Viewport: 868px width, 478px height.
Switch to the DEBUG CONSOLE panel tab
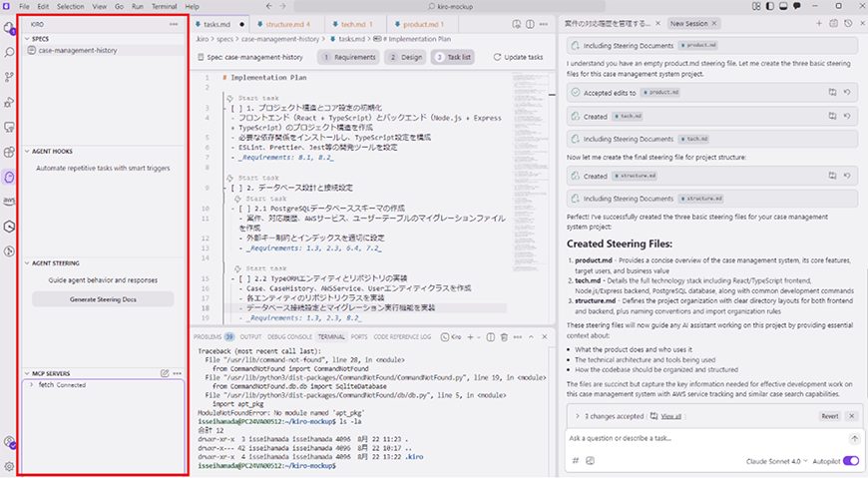pos(289,336)
